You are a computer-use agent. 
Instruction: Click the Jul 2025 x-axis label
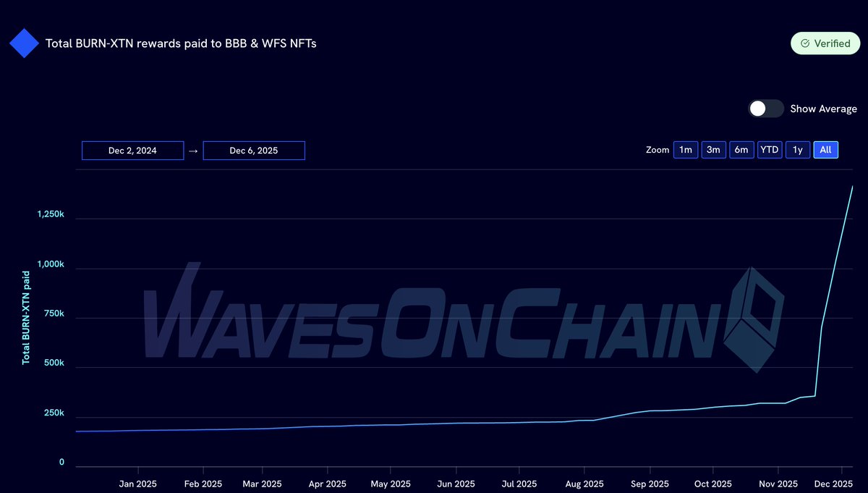pyautogui.click(x=519, y=484)
